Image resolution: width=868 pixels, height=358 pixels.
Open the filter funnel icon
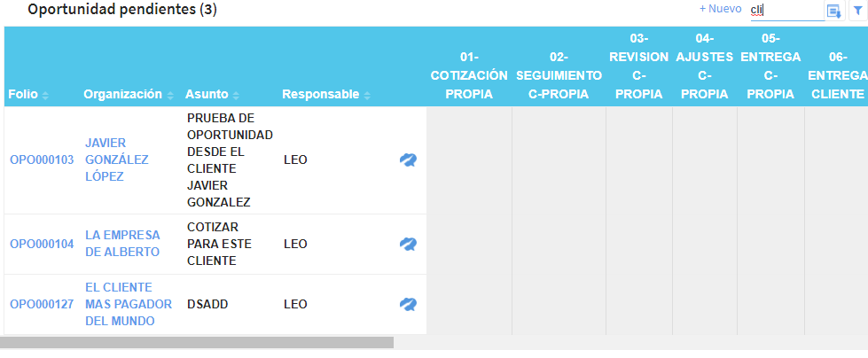(x=856, y=11)
